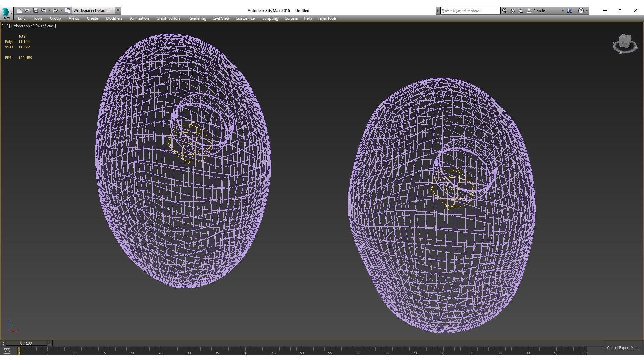Click the Undo arrow icon

pyautogui.click(x=44, y=11)
